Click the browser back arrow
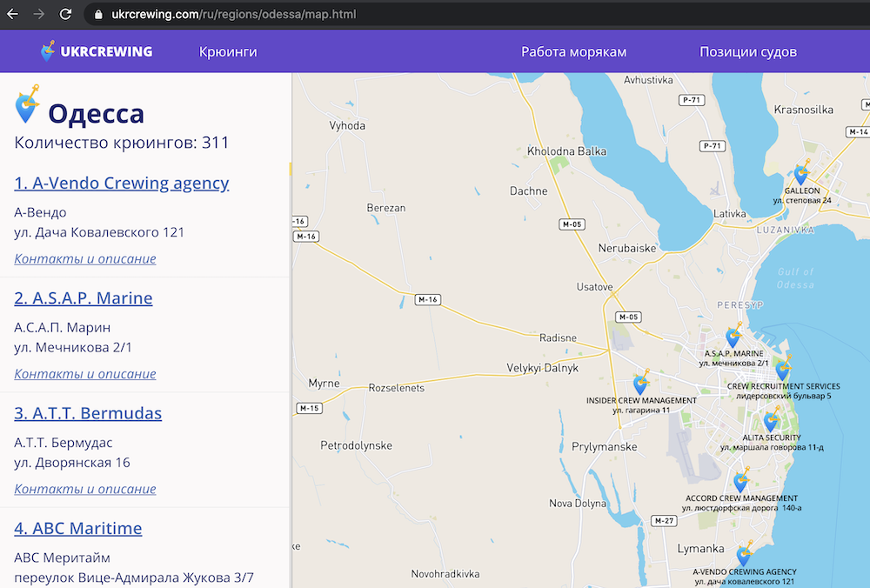This screenshot has width=870, height=588. coord(12,14)
